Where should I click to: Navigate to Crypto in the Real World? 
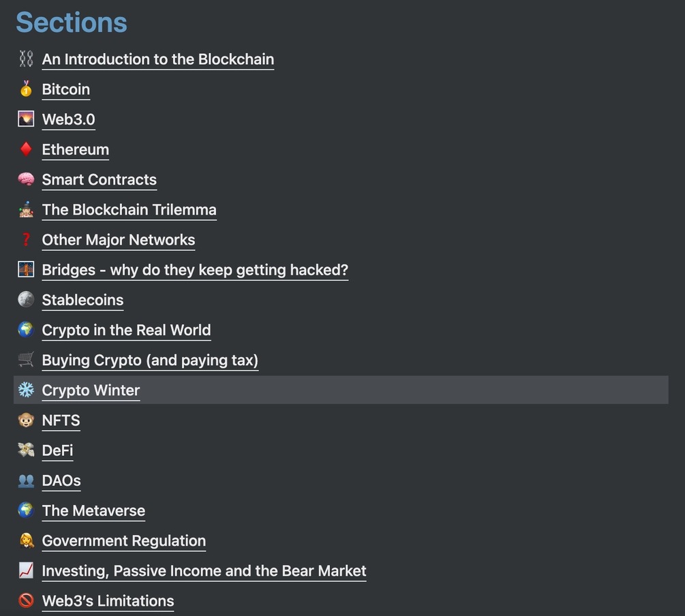pos(126,330)
